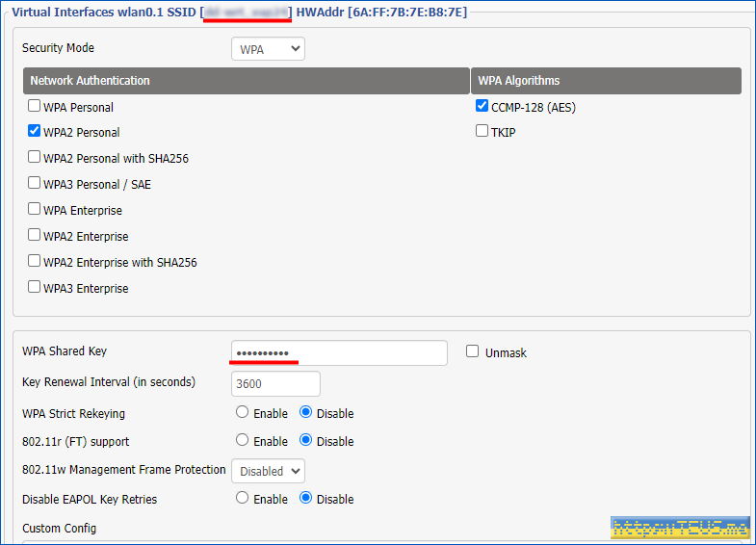Click the WPA Shared Key password field
The image size is (756, 545).
click(339, 353)
